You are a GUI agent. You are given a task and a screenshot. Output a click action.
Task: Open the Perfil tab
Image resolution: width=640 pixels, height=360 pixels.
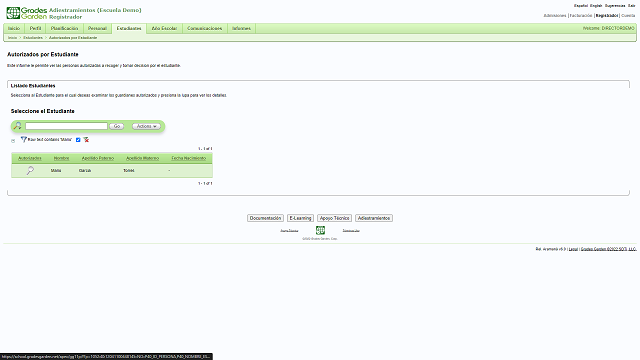tap(36, 29)
